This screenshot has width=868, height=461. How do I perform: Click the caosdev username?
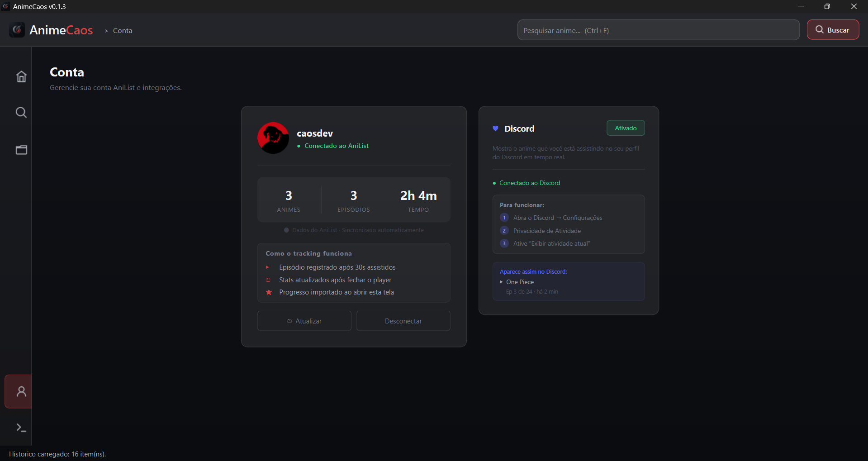tap(315, 133)
